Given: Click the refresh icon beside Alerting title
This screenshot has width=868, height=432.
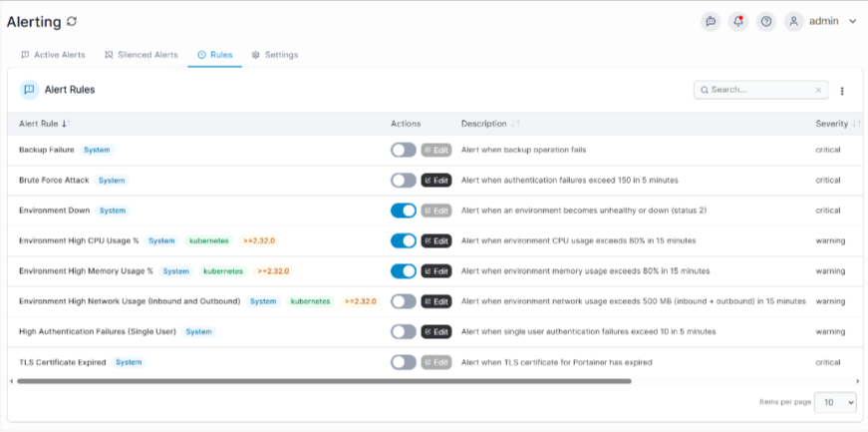Looking at the screenshot, I should [x=72, y=22].
